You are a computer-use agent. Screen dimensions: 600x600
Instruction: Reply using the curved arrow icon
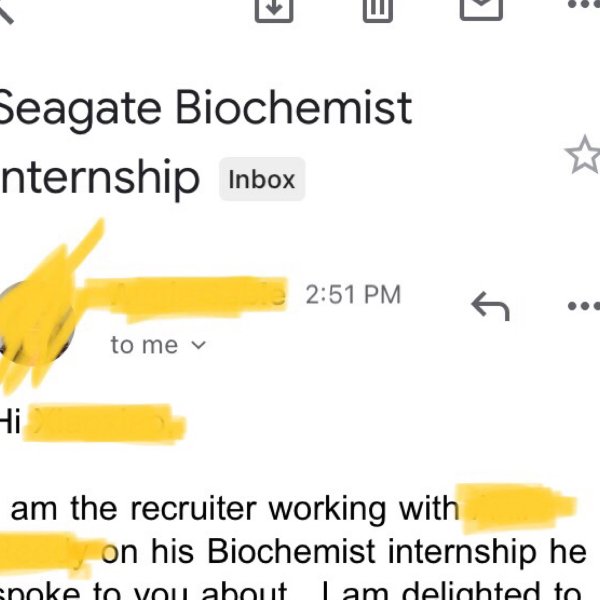pos(491,306)
